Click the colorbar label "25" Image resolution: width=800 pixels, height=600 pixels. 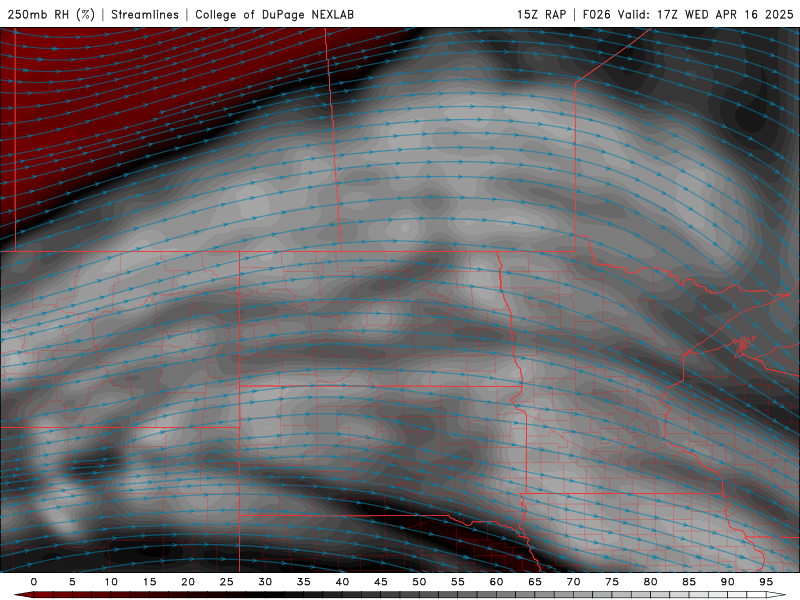[227, 582]
